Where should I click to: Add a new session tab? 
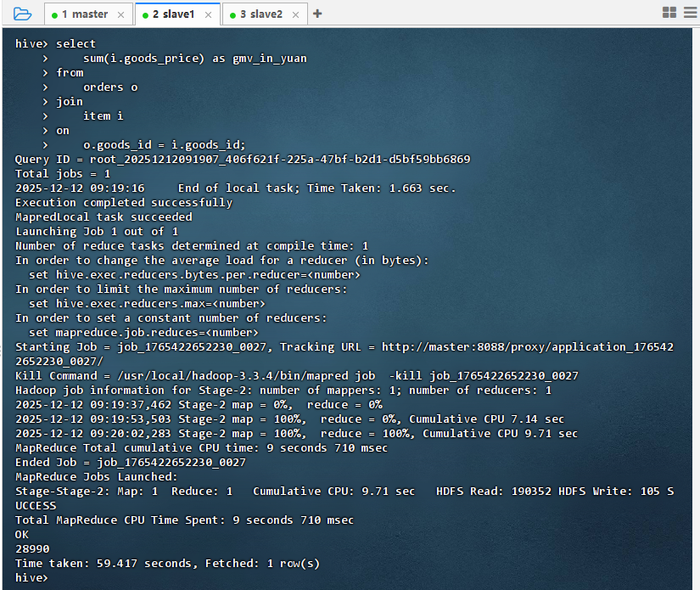317,14
